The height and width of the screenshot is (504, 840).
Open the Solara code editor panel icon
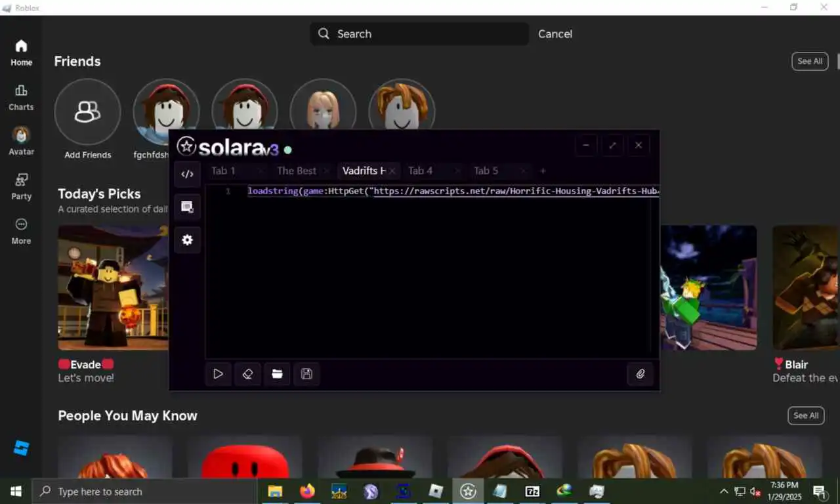pos(187,175)
